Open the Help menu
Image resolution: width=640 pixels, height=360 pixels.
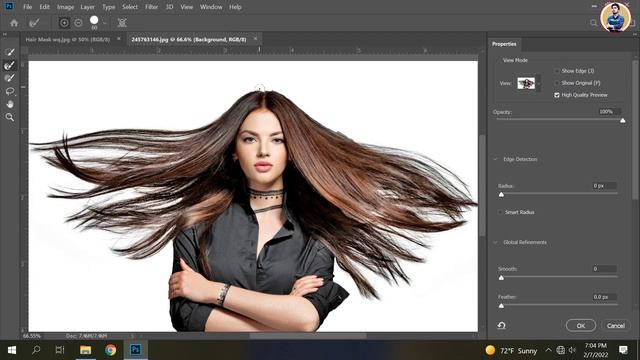pos(235,7)
